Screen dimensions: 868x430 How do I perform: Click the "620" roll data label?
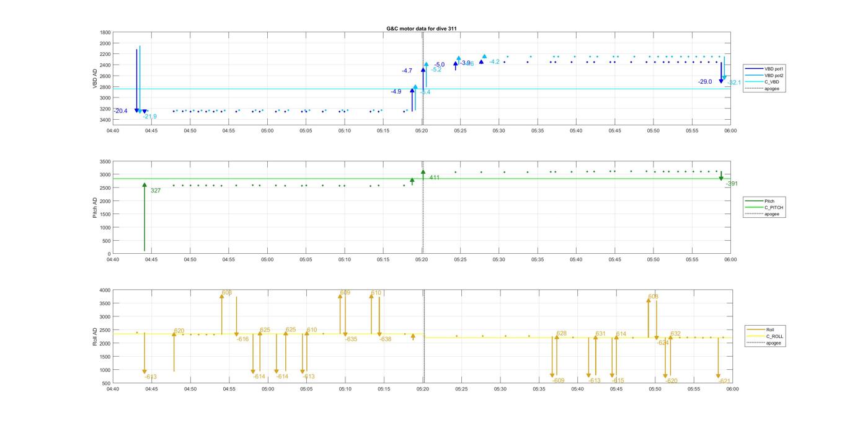coord(179,331)
